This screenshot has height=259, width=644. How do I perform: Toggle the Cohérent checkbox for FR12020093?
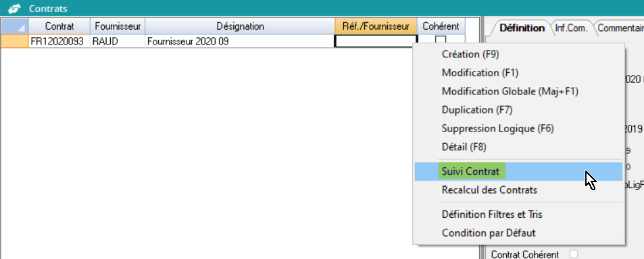point(441,40)
